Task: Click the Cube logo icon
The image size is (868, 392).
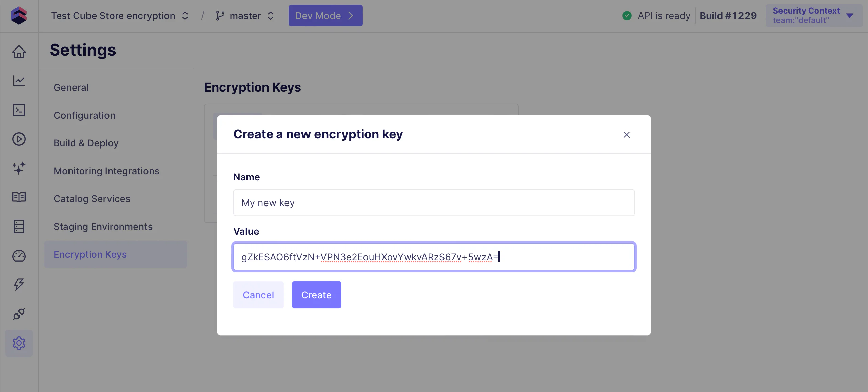Action: pos(19,16)
